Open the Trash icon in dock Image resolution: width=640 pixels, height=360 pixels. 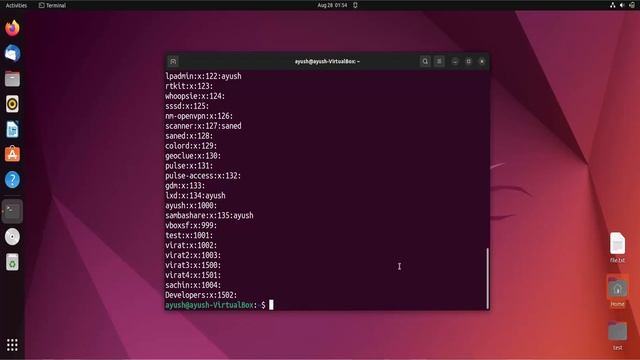pos(12,262)
